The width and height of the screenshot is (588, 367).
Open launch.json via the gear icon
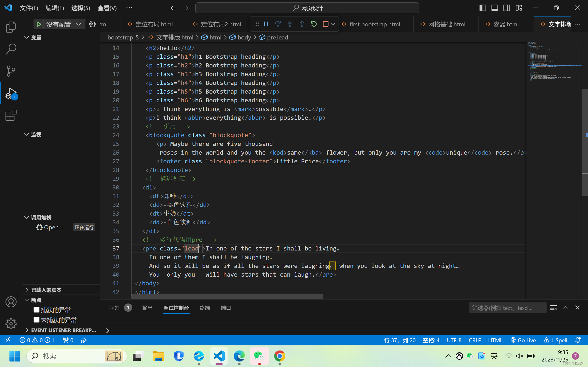click(92, 24)
